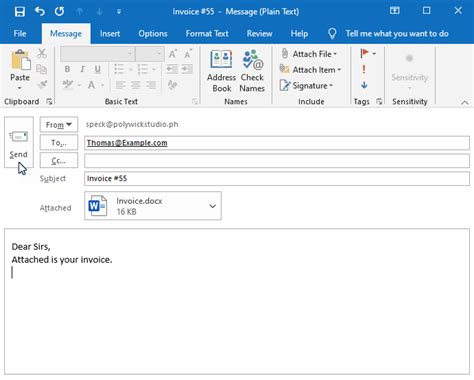Go to previous item up arrow
The height and width of the screenshot is (380, 474).
(79, 12)
